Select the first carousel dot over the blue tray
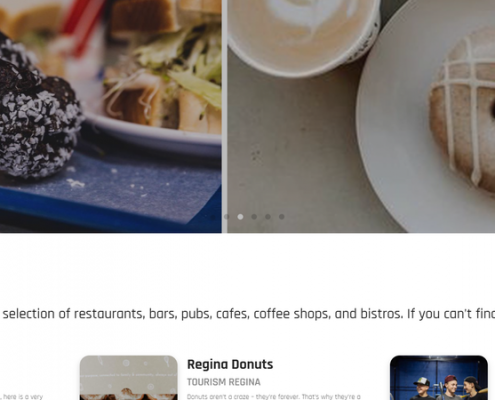This screenshot has height=400, width=495. click(x=213, y=217)
